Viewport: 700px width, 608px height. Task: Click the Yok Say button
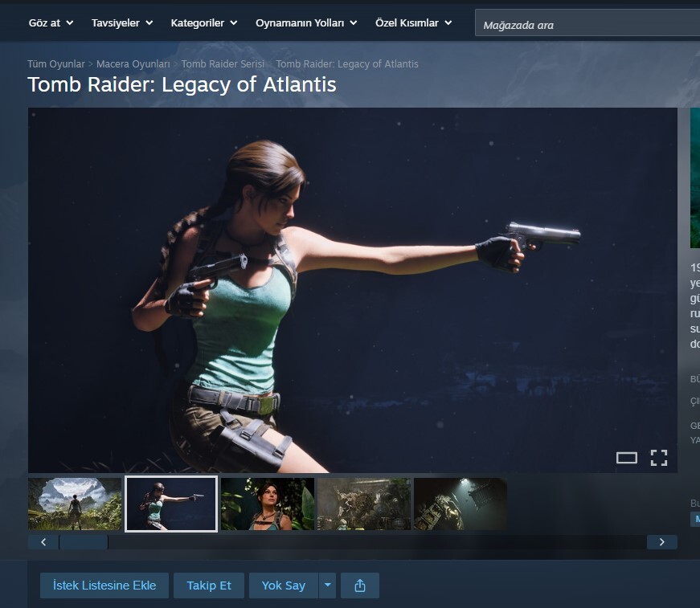(x=283, y=586)
